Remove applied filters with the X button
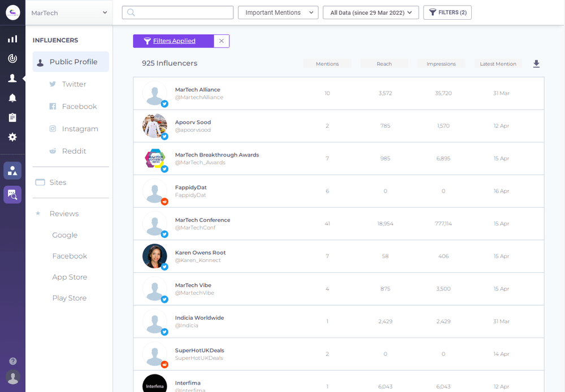Viewport: 565px width, 392px height. click(221, 41)
